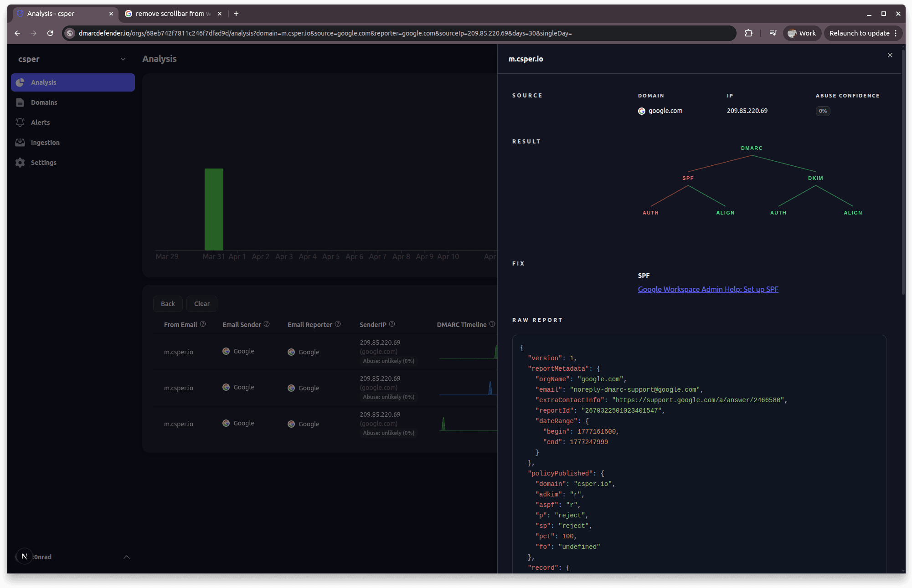Reload the current page
Screen dimensions: 912x588
point(50,33)
